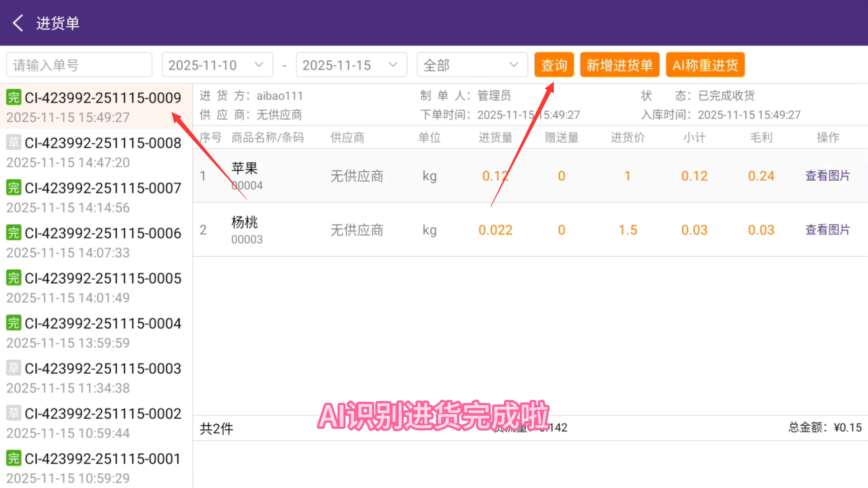This screenshot has width=868, height=488.
Task: Select order CI-423992-251115-0006
Action: (103, 233)
